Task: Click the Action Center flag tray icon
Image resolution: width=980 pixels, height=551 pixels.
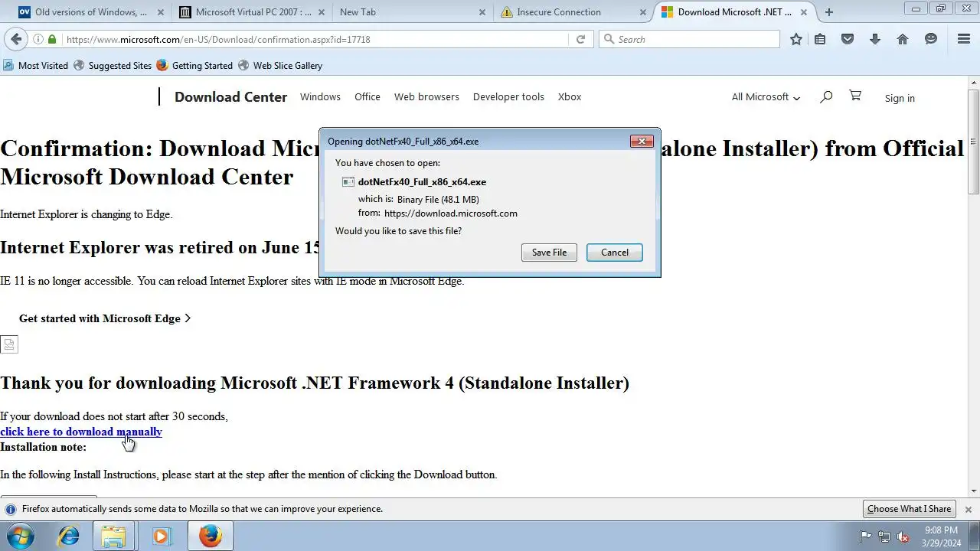Action: point(866,536)
